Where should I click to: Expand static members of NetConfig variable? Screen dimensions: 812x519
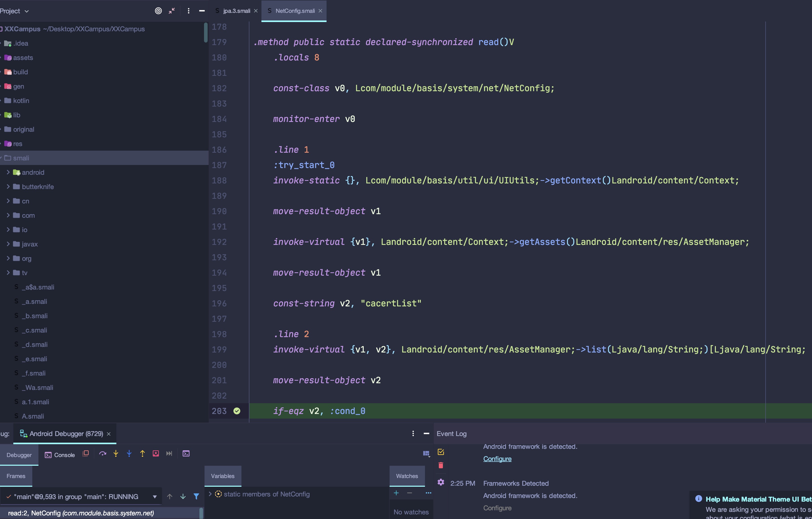[210, 494]
